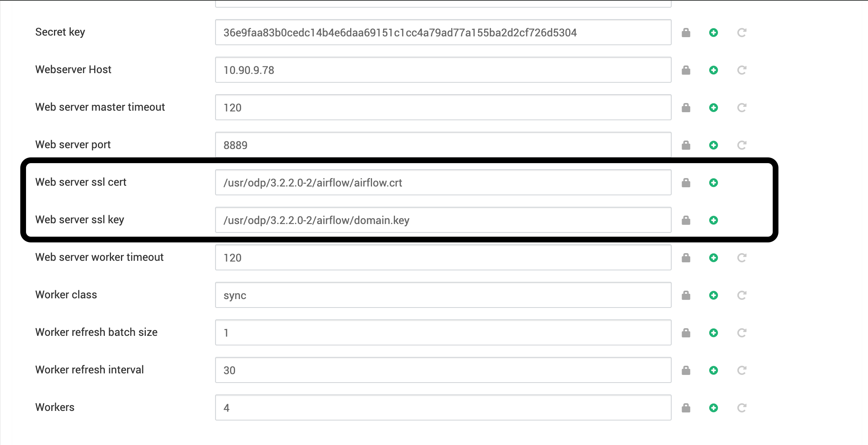Screen dimensions: 868x445
Task: Click the undo arrow for Web server master timeout
Action: click(x=742, y=108)
